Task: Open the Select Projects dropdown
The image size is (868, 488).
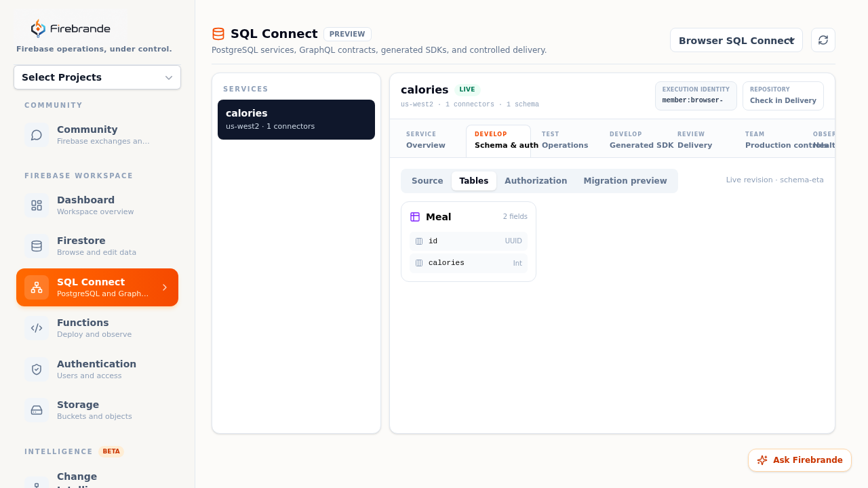Action: 97,77
